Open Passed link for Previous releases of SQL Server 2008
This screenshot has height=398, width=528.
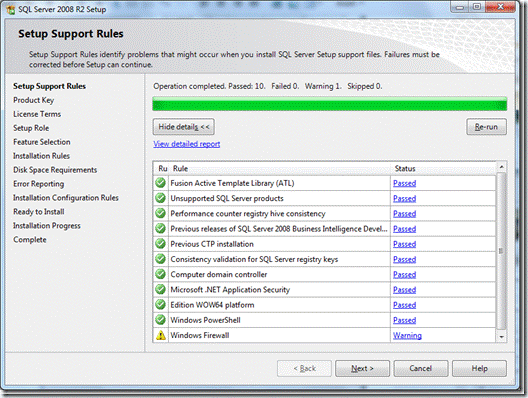404,229
